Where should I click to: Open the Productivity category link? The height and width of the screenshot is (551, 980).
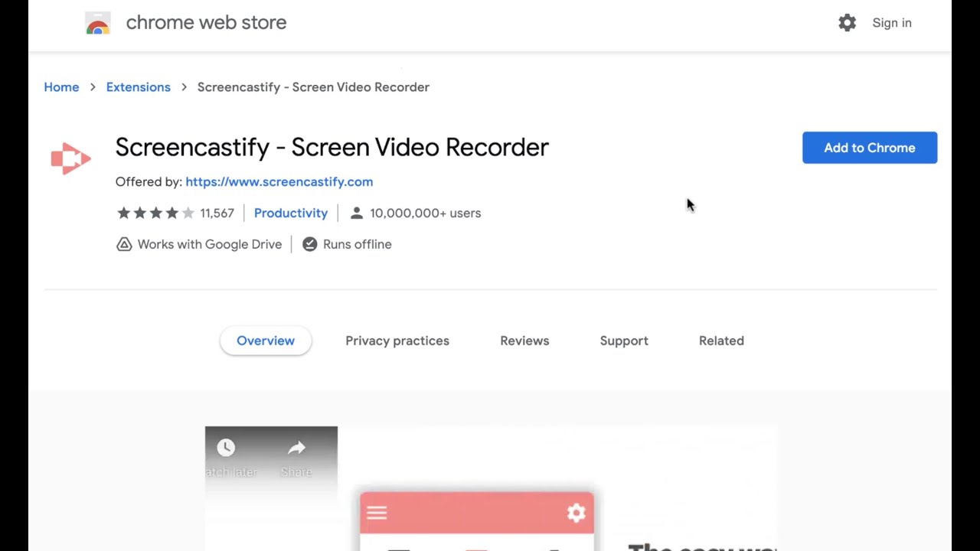pos(291,213)
